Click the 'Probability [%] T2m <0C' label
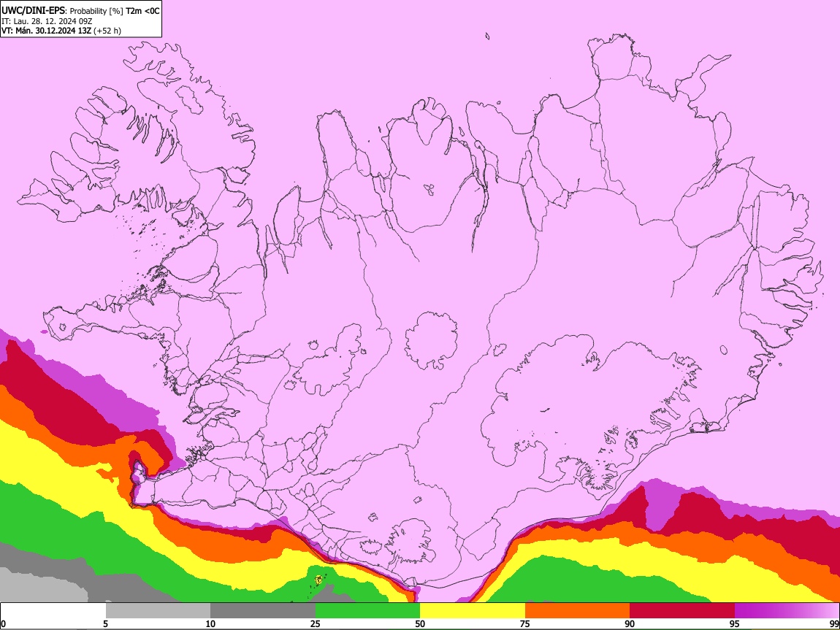This screenshot has height=630, width=840. pyautogui.click(x=115, y=11)
